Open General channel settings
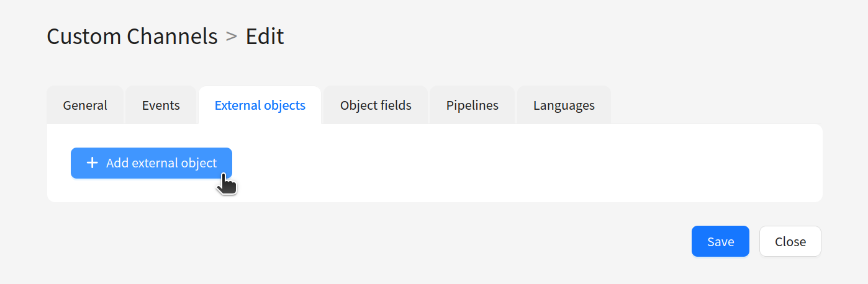The height and width of the screenshot is (284, 868). coord(85,105)
